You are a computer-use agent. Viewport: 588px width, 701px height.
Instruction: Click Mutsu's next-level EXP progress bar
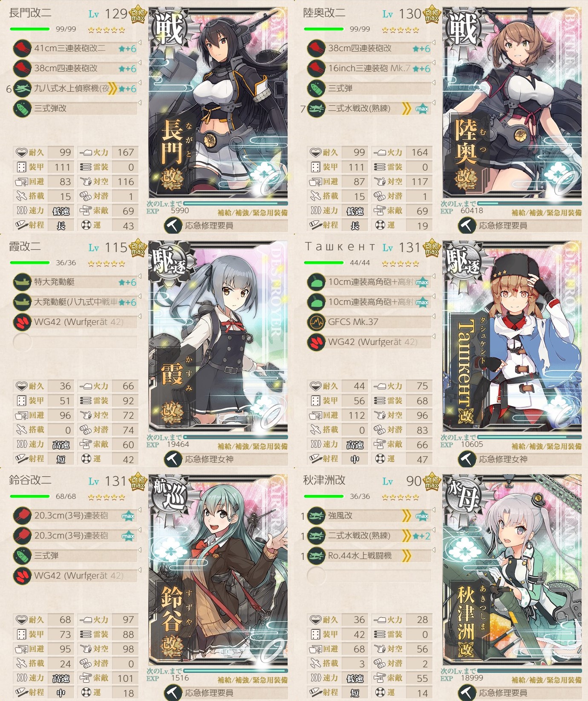coord(530,204)
